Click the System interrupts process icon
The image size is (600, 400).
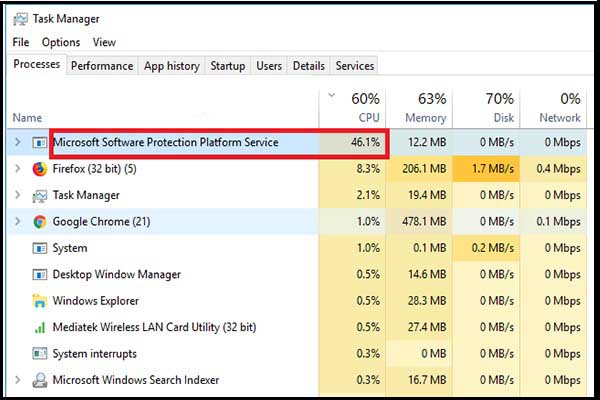[40, 354]
